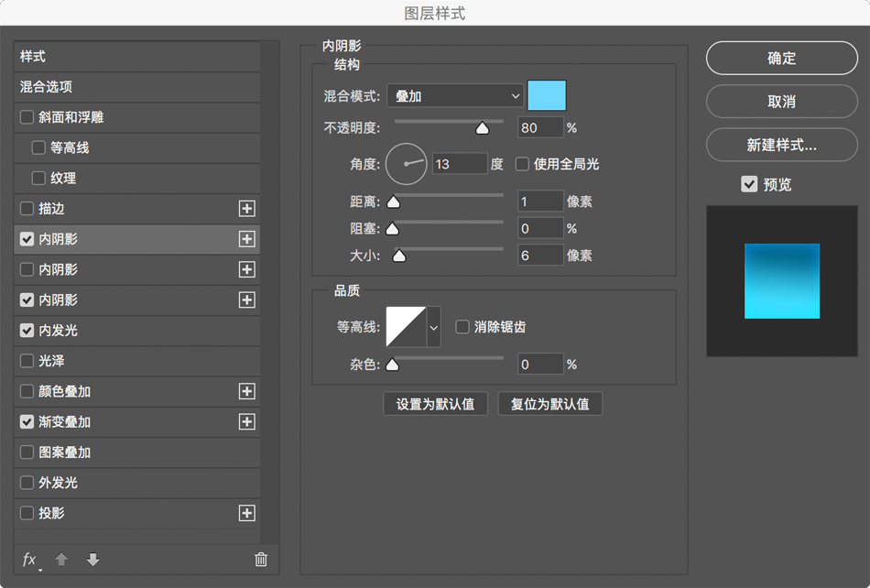870x588 pixels.
Task: Click the 取消 button
Action: (782, 102)
